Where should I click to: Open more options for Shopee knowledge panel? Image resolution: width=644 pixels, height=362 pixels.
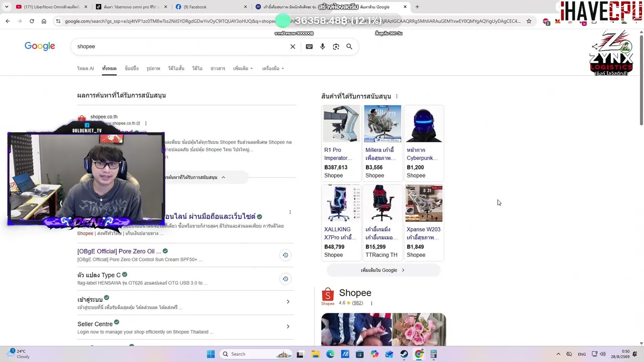(x=371, y=303)
